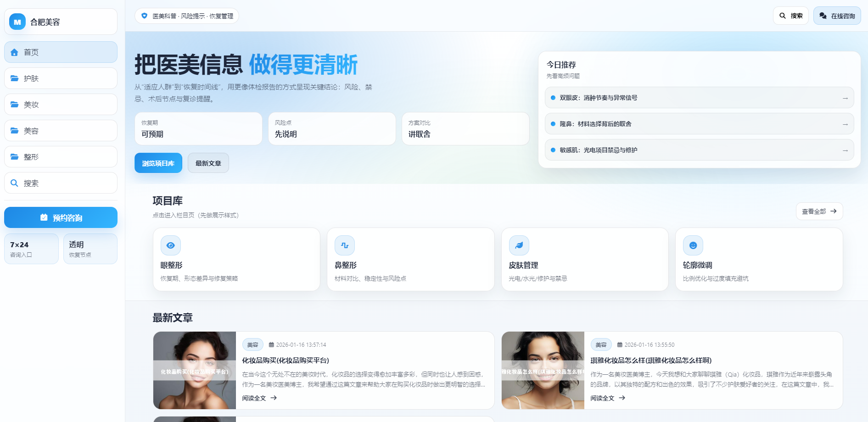Viewport: 868px width, 422px height.
Task: Click the 琪雅化妆品 article thumbnail image
Action: [543, 370]
